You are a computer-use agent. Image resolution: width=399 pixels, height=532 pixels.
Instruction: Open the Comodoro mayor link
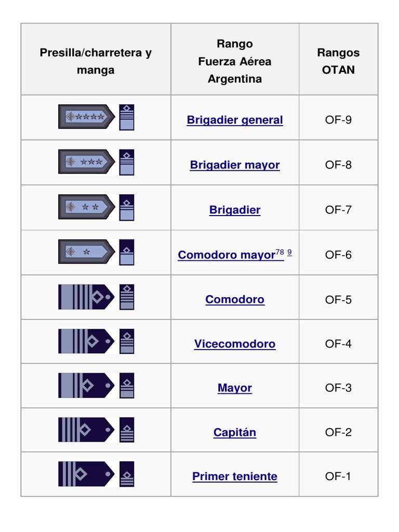(226, 255)
